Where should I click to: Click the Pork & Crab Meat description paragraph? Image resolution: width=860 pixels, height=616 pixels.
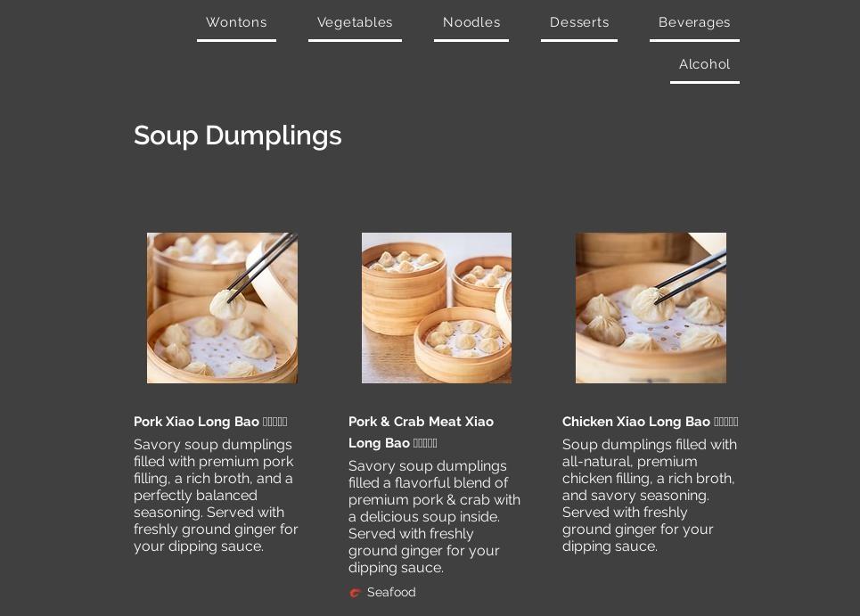(434, 517)
